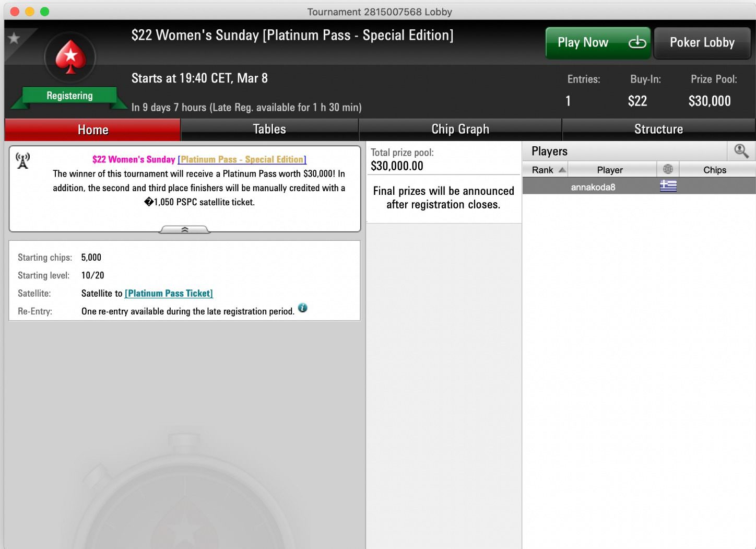Close the tournament lobby window
Screen dimensions: 756x549
click(x=15, y=11)
